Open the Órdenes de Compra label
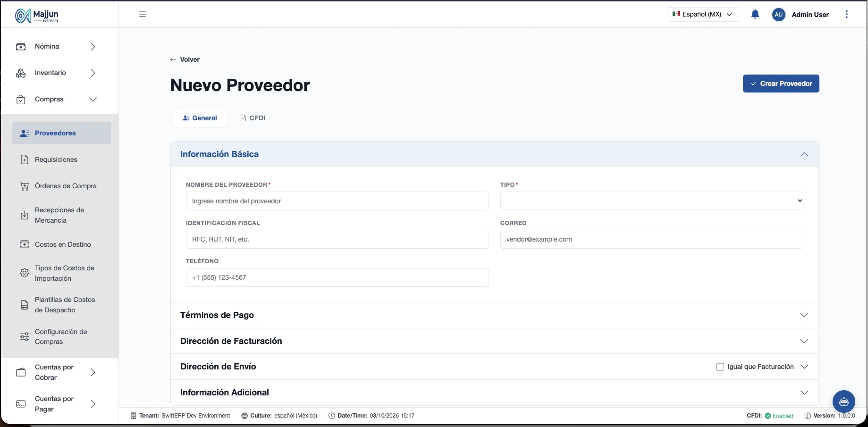This screenshot has width=868, height=427. tap(66, 186)
